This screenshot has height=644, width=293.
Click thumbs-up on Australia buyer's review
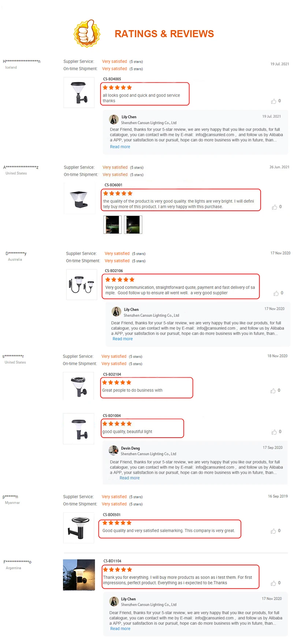pos(276,293)
